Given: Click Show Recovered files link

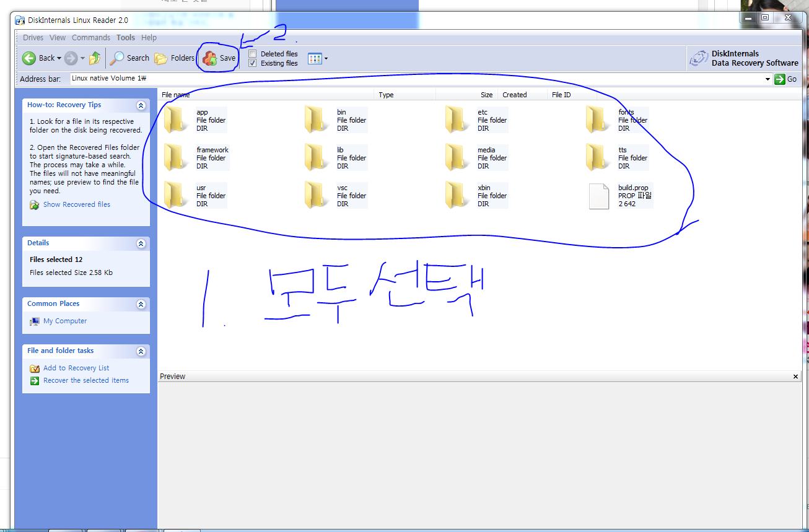Looking at the screenshot, I should tap(76, 204).
